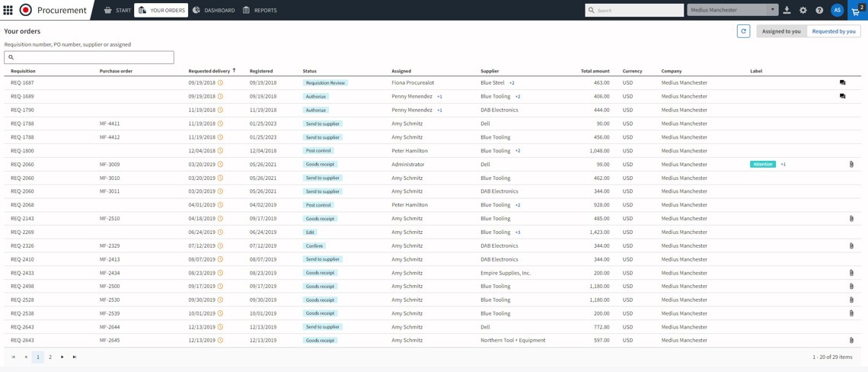Open the help question mark icon
This screenshot has height=372, width=868.
pos(819,10)
